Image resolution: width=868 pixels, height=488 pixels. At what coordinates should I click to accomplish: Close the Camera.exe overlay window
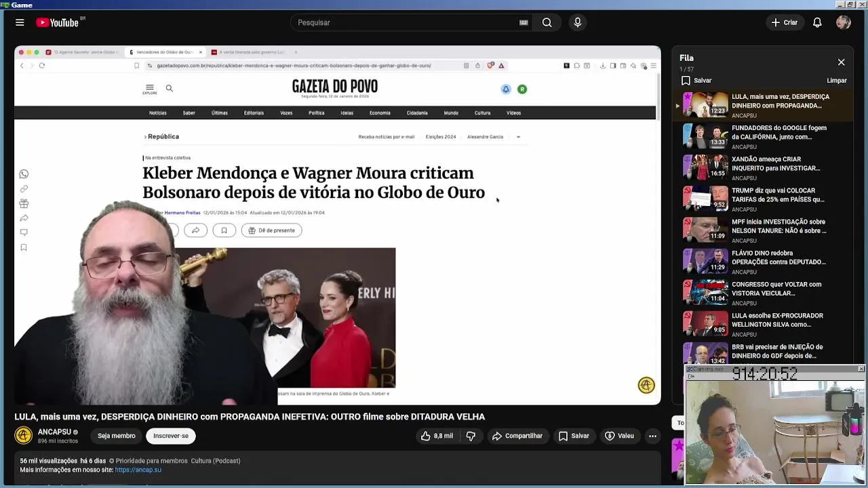(x=861, y=369)
